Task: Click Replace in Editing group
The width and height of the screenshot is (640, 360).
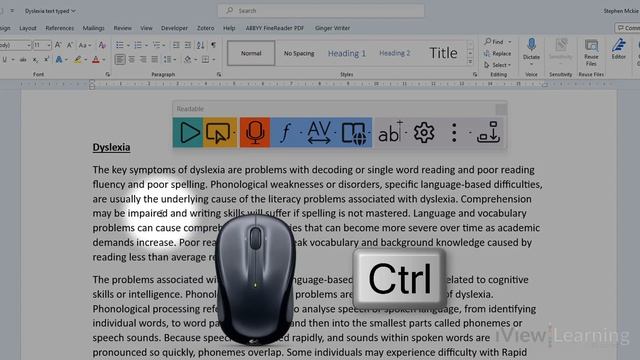Action: (x=497, y=53)
